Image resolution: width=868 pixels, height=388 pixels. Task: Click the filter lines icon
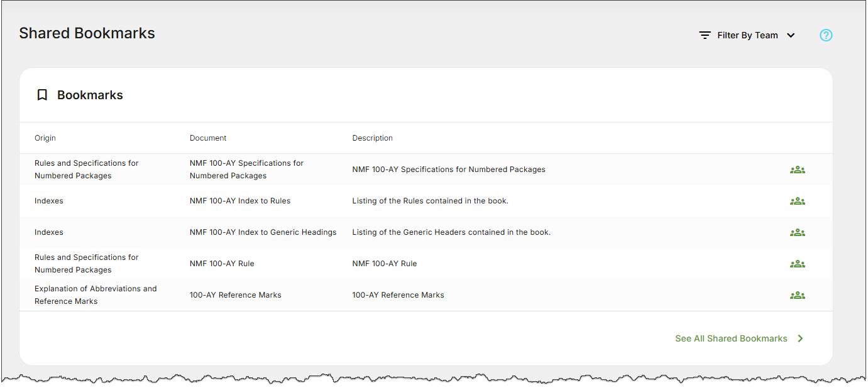coord(705,35)
